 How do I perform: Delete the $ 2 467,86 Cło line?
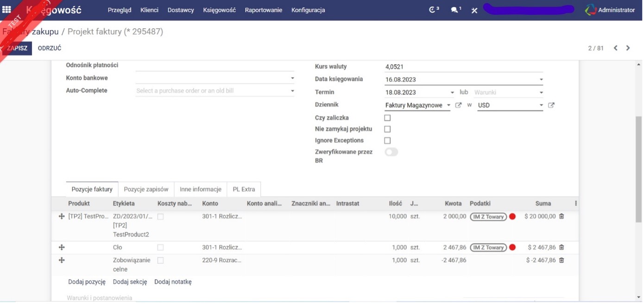point(562,247)
